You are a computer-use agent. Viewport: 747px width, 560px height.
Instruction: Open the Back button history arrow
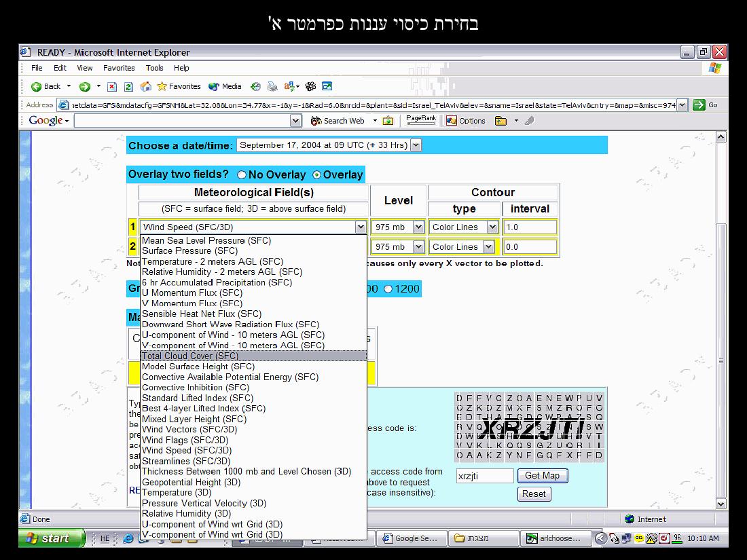pos(69,87)
